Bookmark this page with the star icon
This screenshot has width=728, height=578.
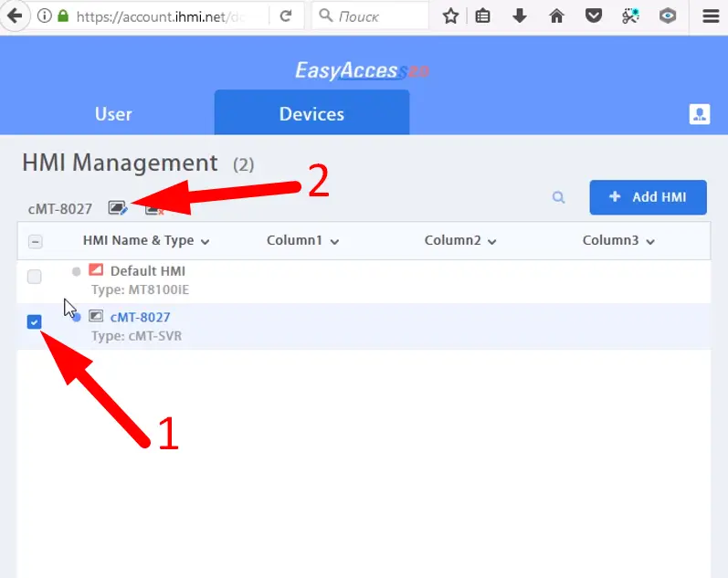(x=450, y=16)
